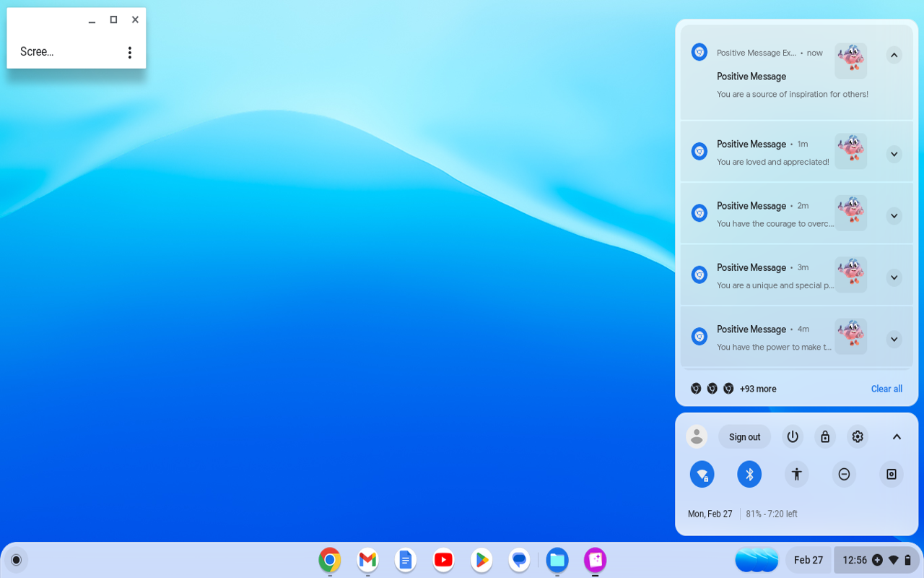Screen dimensions: 924x578
Task: Open the screen capture tool
Action: click(x=891, y=474)
